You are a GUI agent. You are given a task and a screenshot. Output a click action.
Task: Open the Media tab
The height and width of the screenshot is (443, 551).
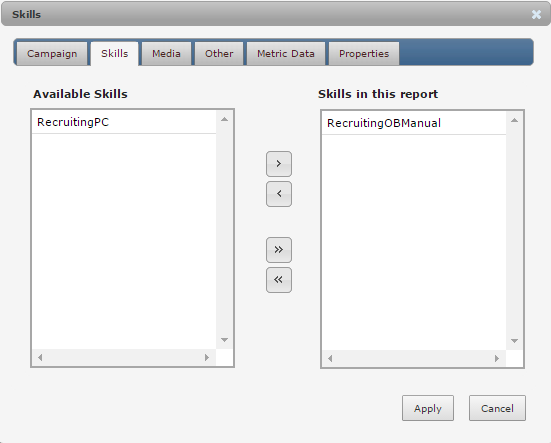(x=166, y=54)
